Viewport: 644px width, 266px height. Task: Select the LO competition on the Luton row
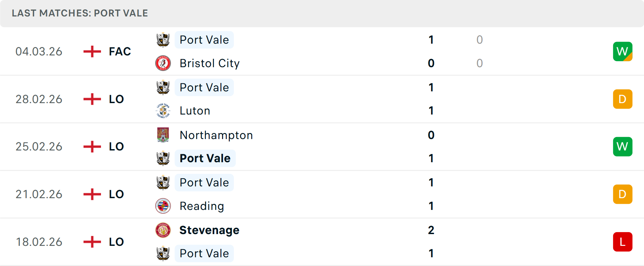[x=116, y=99]
